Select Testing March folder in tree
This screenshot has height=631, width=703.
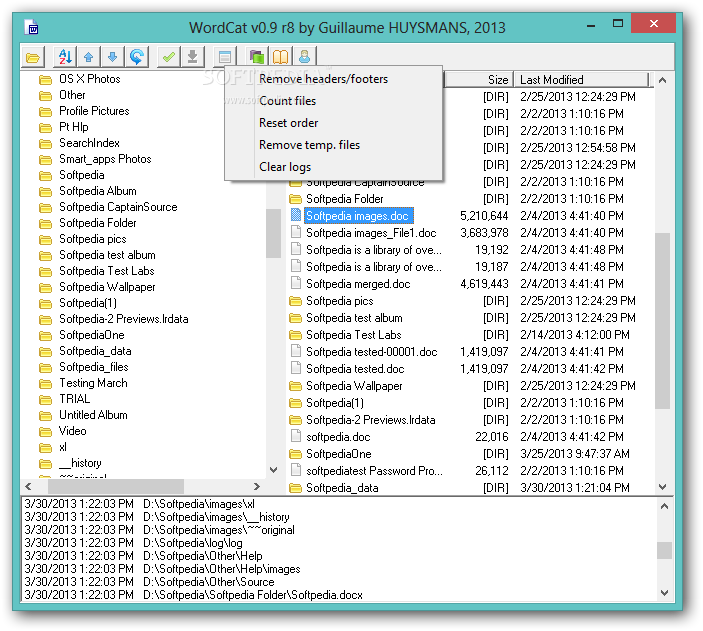pyautogui.click(x=93, y=383)
